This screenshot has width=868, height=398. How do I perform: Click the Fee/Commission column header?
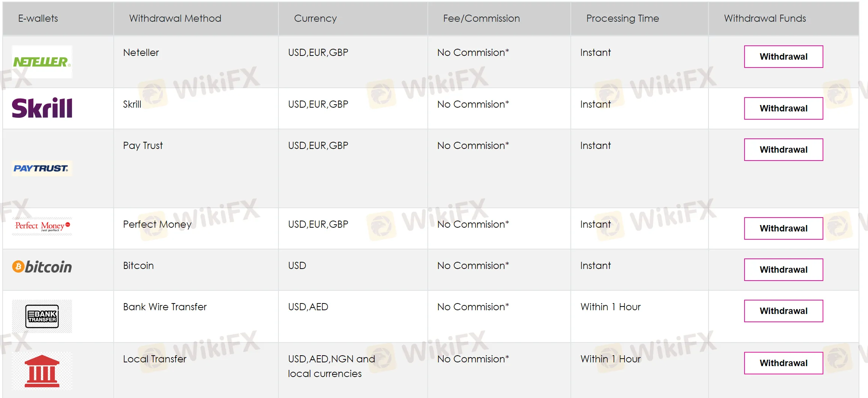tap(481, 18)
